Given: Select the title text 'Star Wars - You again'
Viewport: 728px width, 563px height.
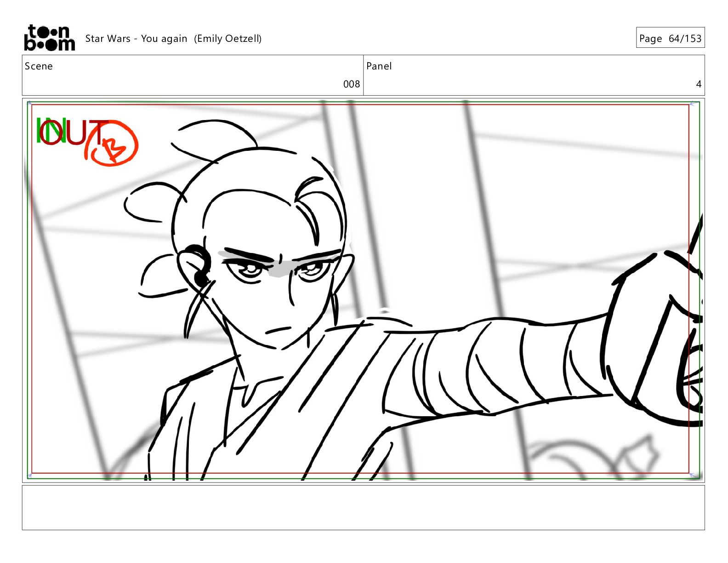Looking at the screenshot, I should point(136,39).
